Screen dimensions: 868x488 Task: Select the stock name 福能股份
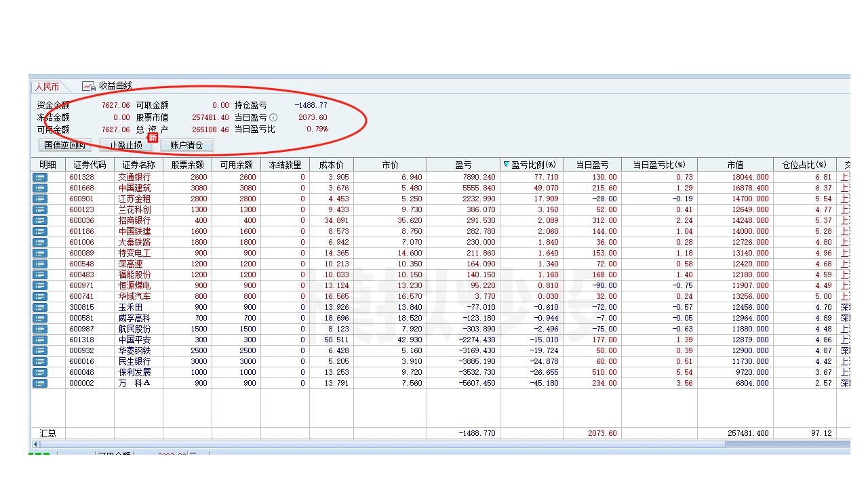coord(135,274)
